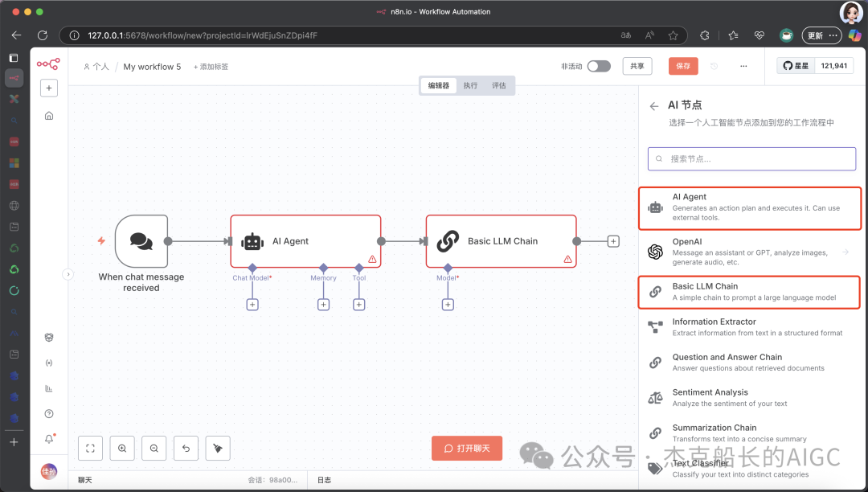Add node after Basic LLM Chain output

[x=613, y=241]
